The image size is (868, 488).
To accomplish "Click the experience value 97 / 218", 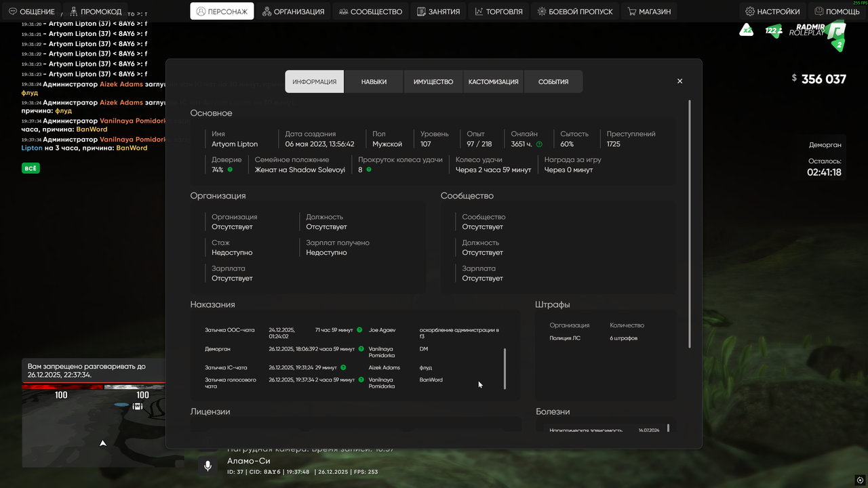I will 479,144.
